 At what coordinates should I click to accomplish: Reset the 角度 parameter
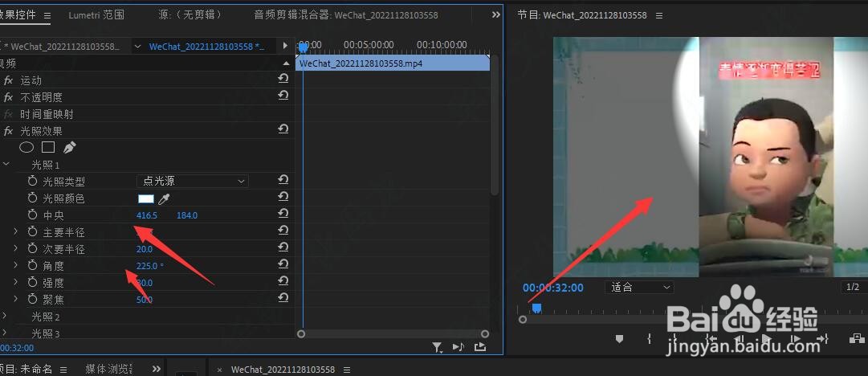coord(283,264)
